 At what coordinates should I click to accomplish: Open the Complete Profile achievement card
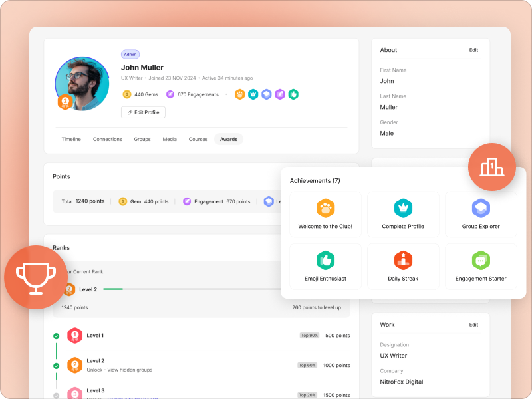click(x=403, y=214)
